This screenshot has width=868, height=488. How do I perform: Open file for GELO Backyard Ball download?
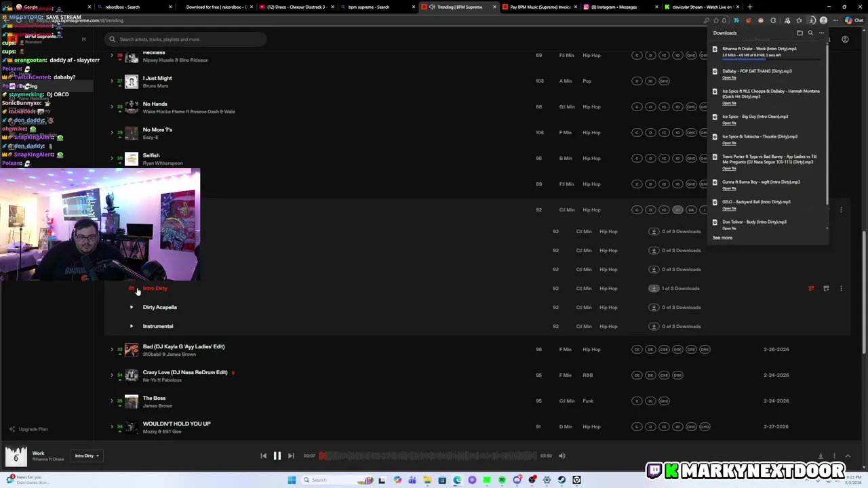729,208
